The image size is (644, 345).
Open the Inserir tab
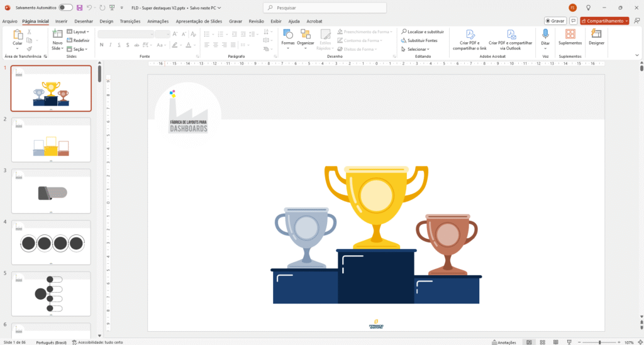(61, 21)
